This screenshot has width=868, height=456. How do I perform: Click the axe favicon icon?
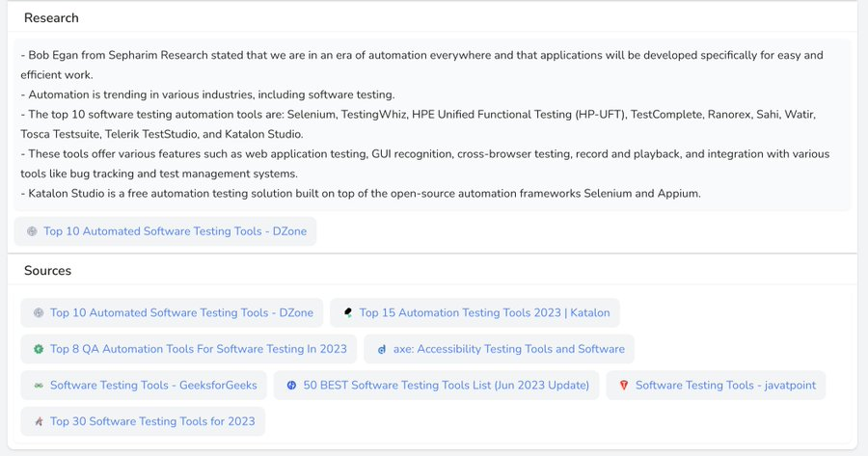point(381,349)
